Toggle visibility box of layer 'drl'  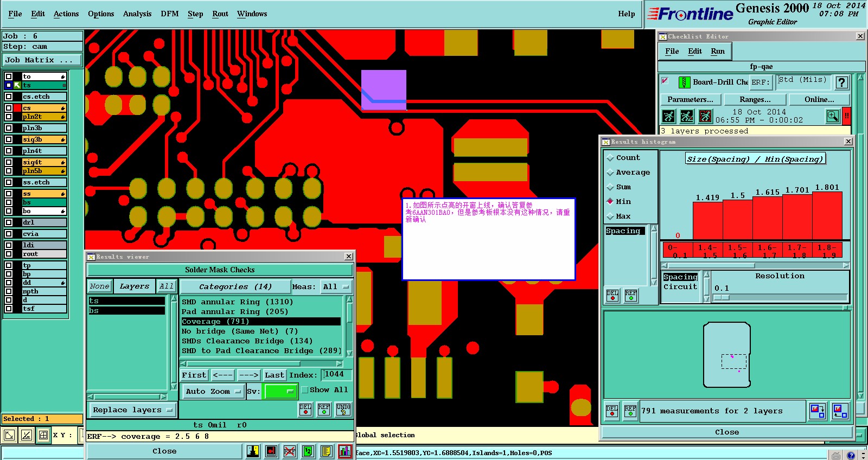click(x=9, y=222)
